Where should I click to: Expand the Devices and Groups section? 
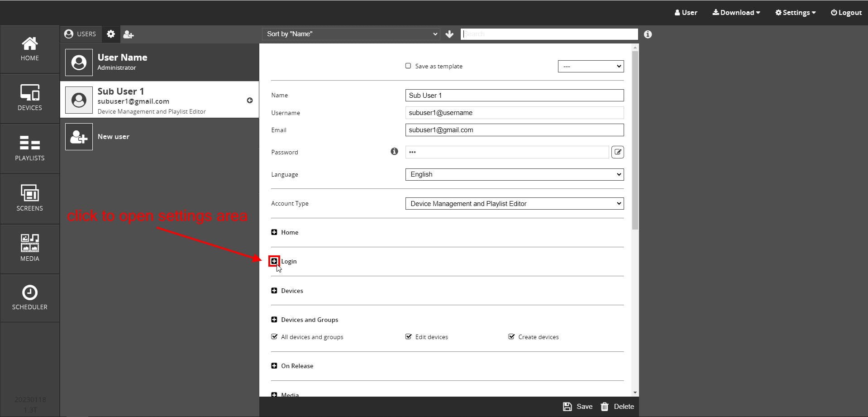pyautogui.click(x=274, y=320)
